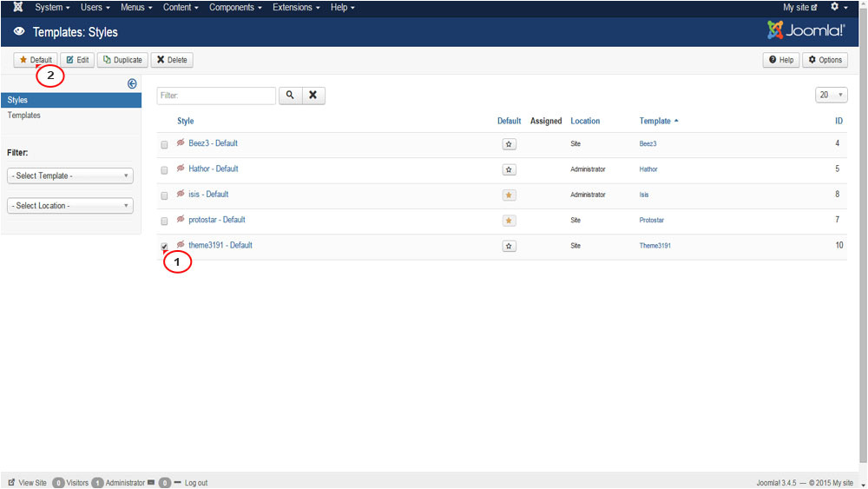
Task: Open the Content menu
Action: [x=181, y=7]
